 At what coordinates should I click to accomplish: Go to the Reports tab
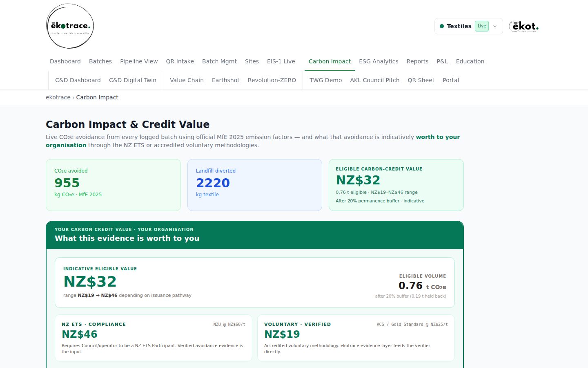pos(417,61)
